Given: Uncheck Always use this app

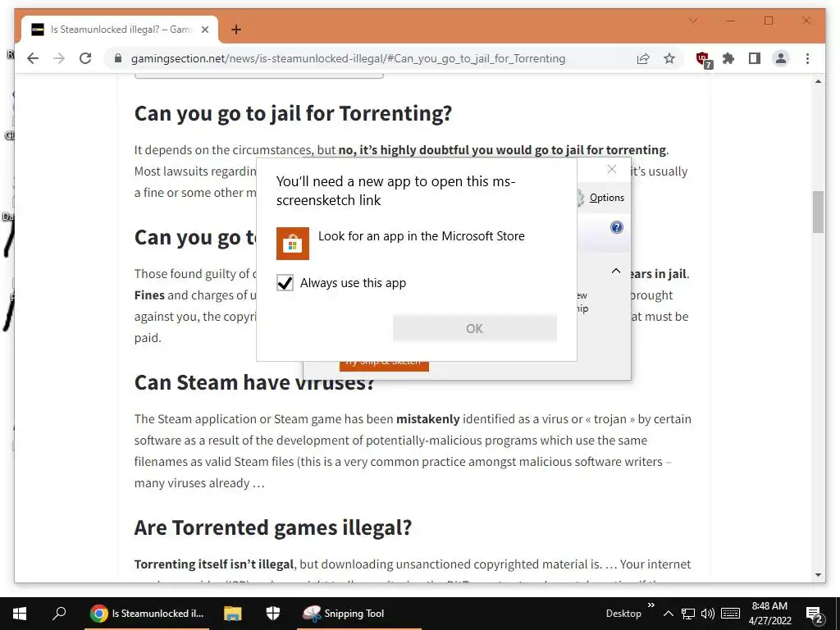Looking at the screenshot, I should coord(285,282).
